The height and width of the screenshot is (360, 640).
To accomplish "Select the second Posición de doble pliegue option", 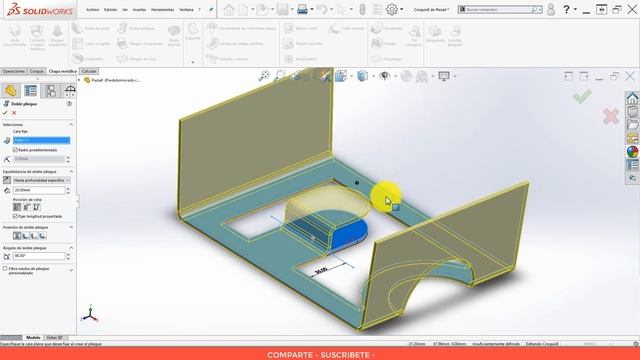I will (25, 236).
